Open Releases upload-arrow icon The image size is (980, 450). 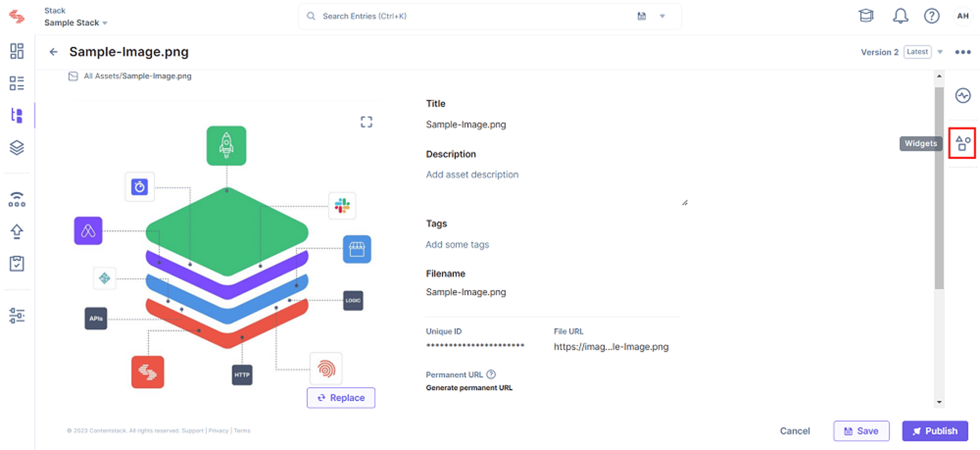pyautogui.click(x=17, y=231)
